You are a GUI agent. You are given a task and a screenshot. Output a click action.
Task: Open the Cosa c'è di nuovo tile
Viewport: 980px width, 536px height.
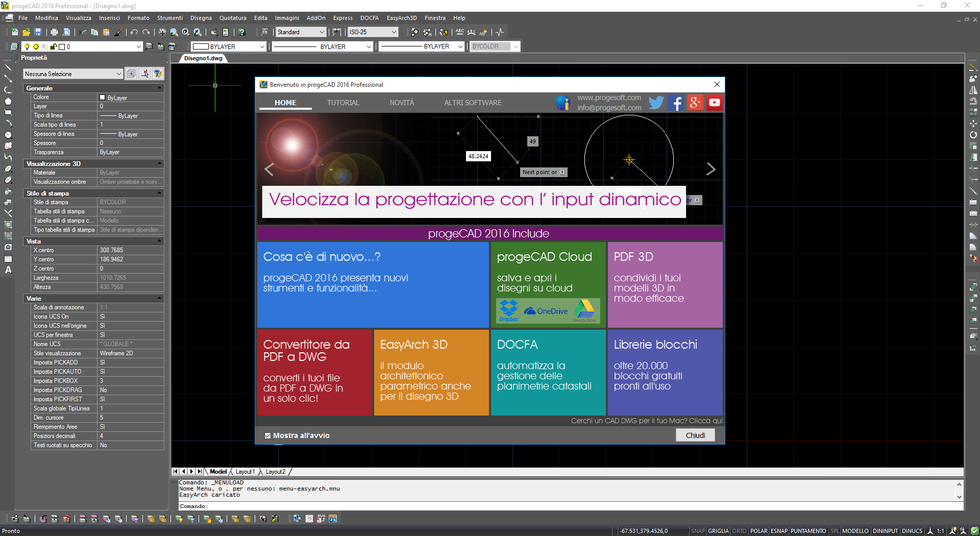click(373, 285)
